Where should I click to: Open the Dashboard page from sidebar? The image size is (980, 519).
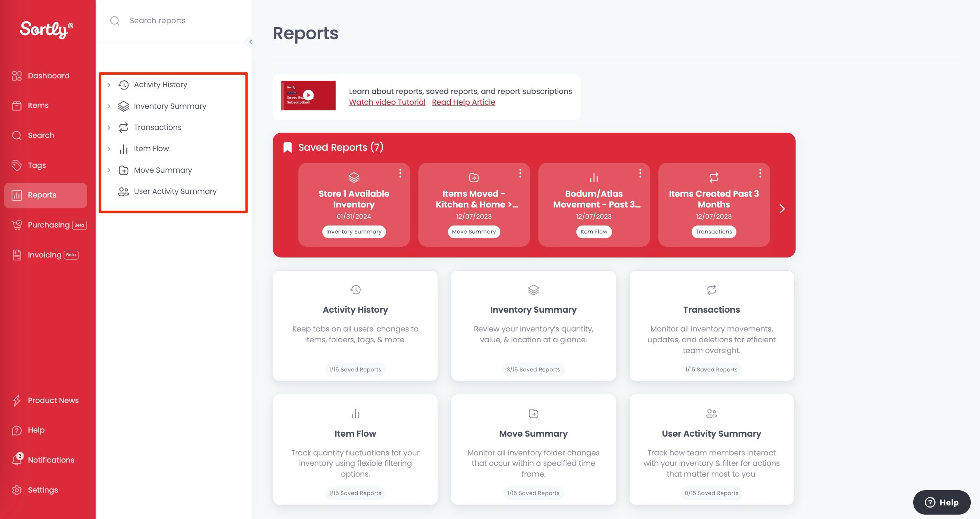pos(48,76)
